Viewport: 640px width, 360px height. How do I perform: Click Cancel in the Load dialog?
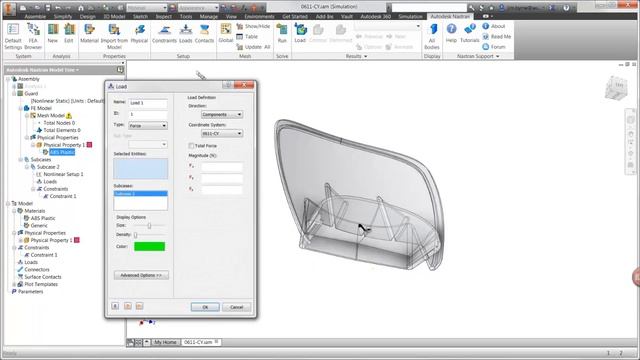tap(237, 307)
